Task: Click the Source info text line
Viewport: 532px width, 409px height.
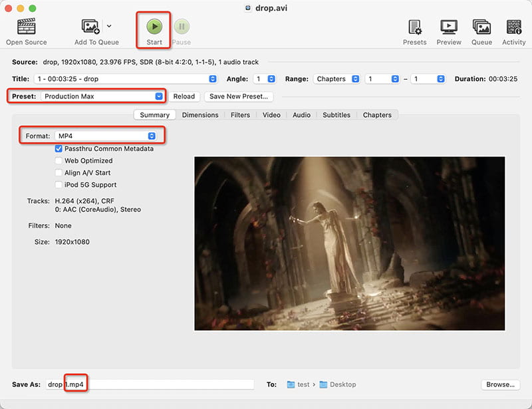Action: click(151, 62)
